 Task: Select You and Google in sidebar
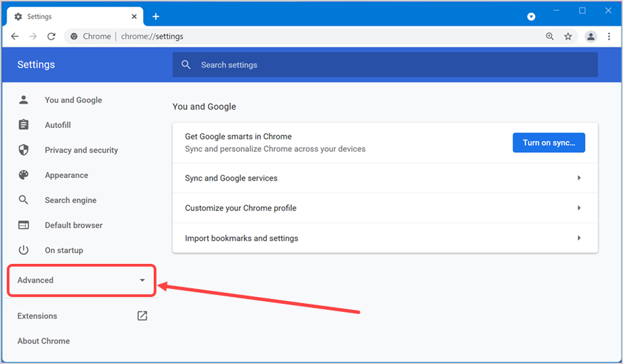tap(73, 100)
